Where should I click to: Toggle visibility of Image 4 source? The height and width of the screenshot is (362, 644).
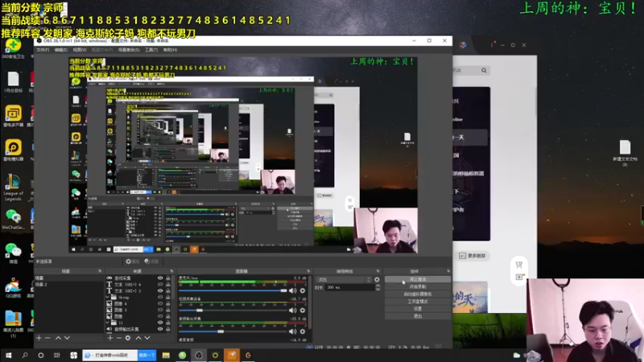[160, 304]
